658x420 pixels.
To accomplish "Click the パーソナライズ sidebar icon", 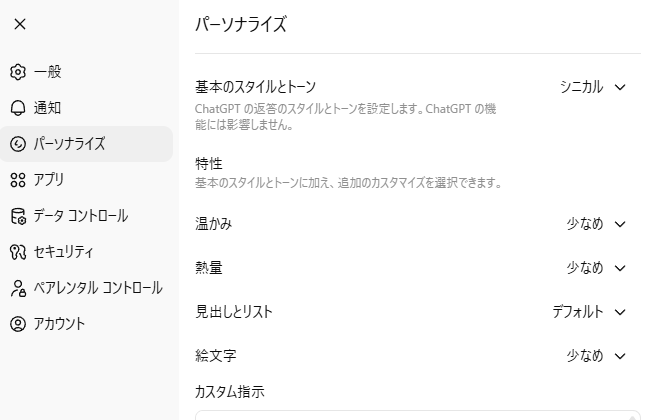I will coord(17,144).
